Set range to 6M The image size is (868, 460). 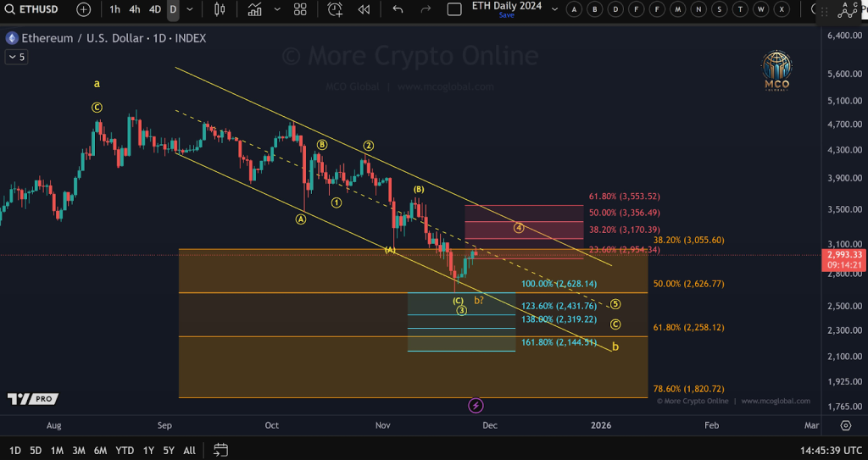coord(100,451)
